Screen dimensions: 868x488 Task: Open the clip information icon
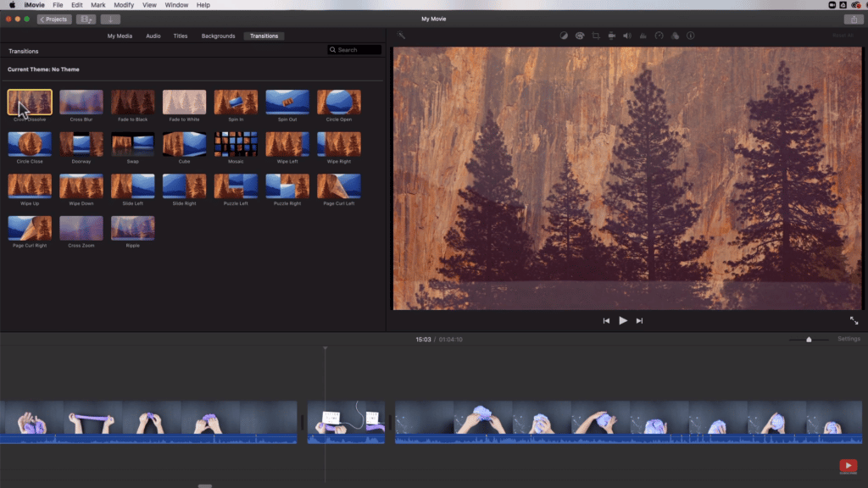691,36
